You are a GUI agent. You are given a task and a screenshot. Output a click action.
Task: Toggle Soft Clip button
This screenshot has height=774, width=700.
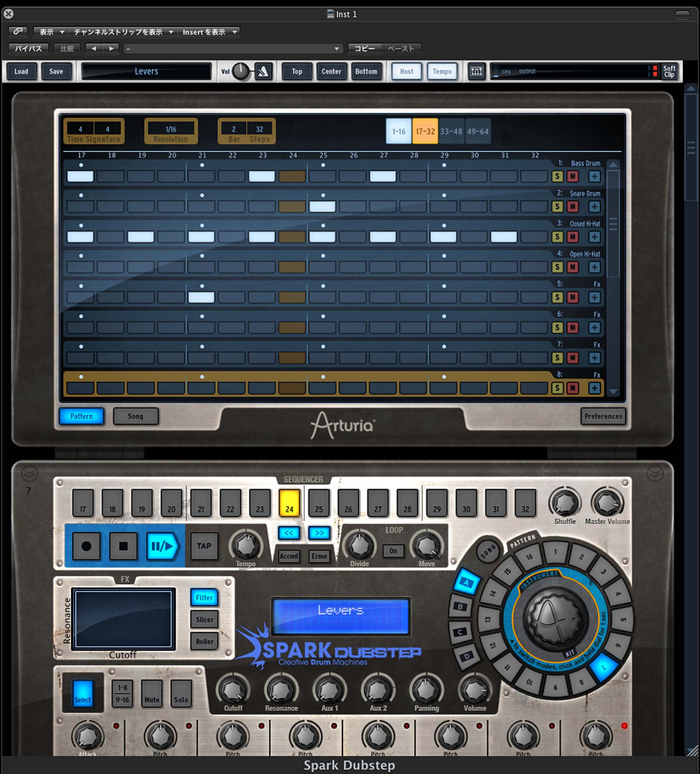point(669,71)
